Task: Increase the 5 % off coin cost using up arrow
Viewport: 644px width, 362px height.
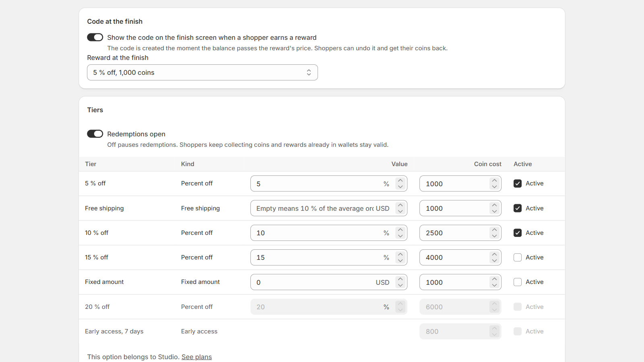Action: [x=494, y=181]
